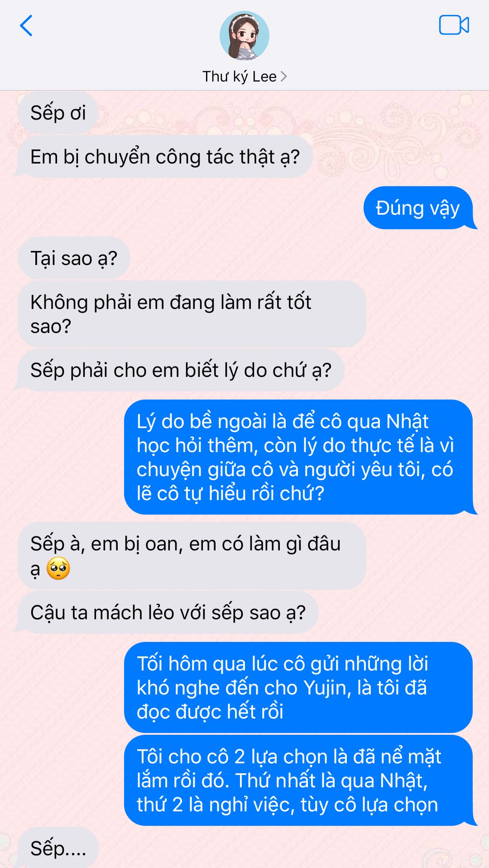
Task: Select the "Sếp ơi" message bubble
Action: coord(58,113)
